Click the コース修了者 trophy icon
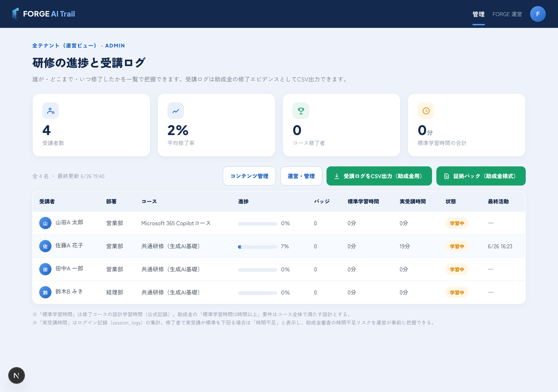 click(x=301, y=111)
